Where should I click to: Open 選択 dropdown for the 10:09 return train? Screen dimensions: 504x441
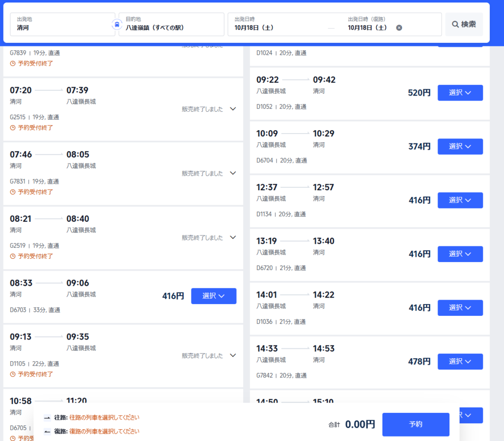click(460, 146)
